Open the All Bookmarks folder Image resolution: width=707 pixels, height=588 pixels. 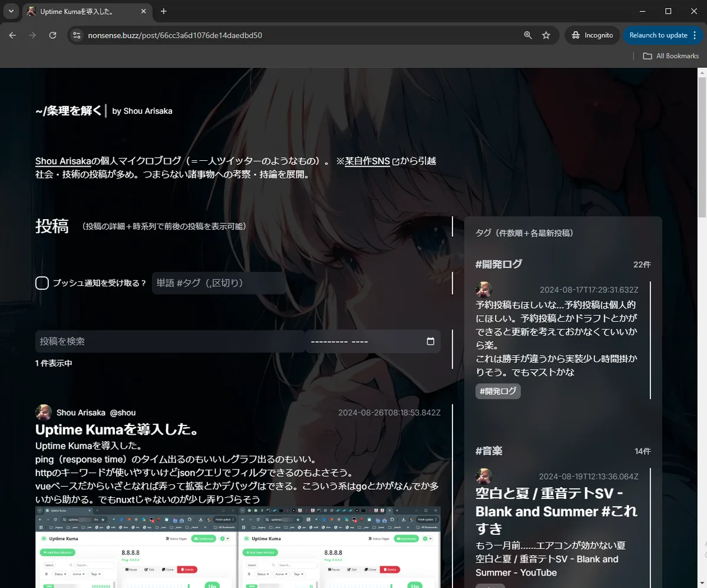[x=670, y=56]
